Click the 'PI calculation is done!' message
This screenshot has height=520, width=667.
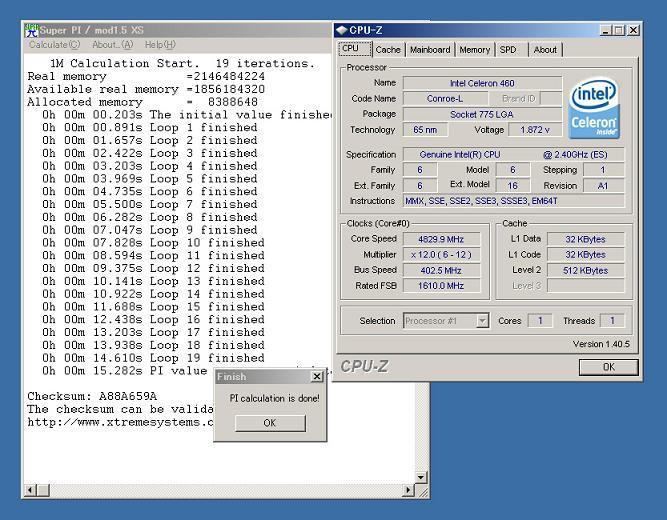274,398
